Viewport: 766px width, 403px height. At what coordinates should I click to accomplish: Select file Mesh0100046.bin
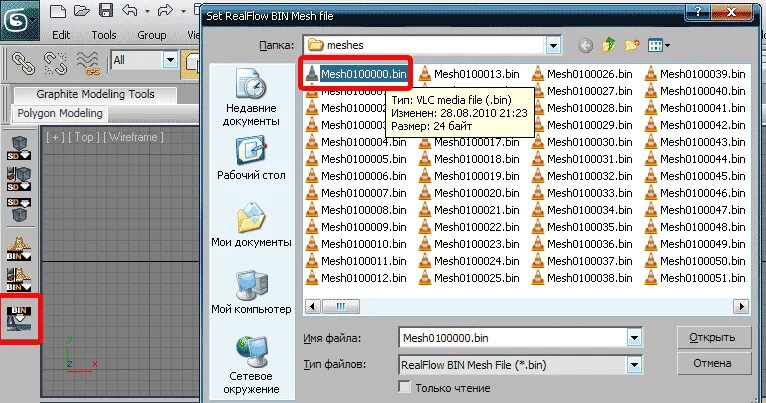click(x=695, y=192)
